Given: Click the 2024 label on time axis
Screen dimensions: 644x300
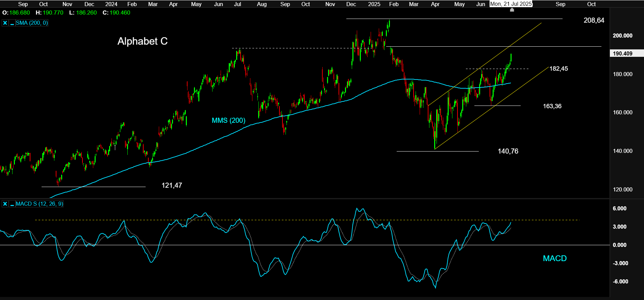Looking at the screenshot, I should [111, 4].
